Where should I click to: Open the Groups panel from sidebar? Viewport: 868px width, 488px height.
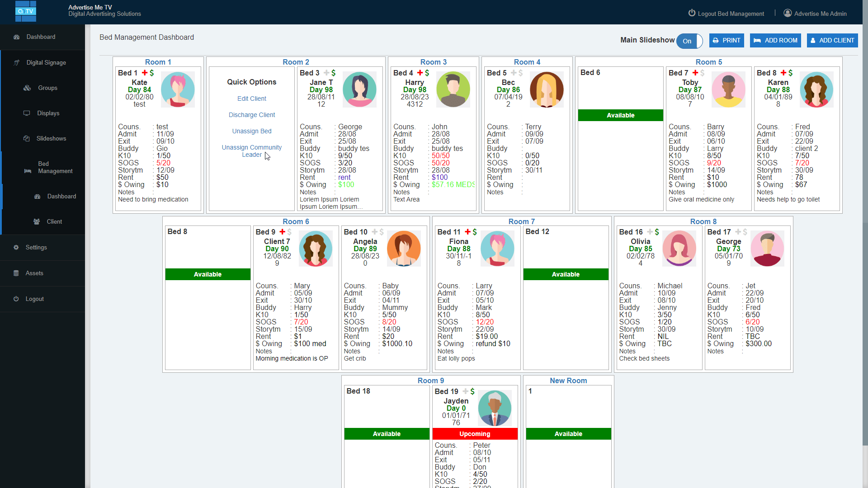(48, 88)
